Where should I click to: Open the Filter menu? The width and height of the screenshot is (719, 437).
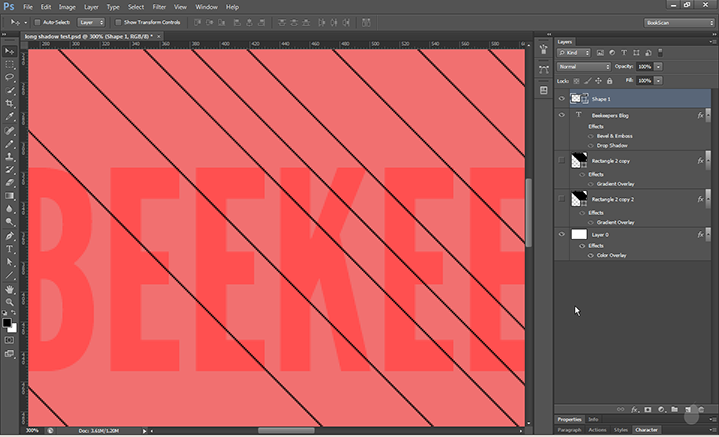click(159, 6)
